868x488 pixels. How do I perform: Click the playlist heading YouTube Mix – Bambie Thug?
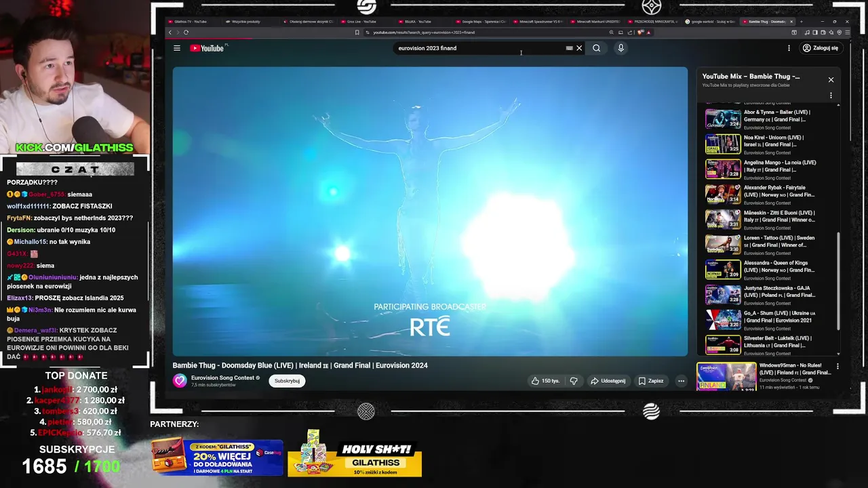click(x=751, y=77)
